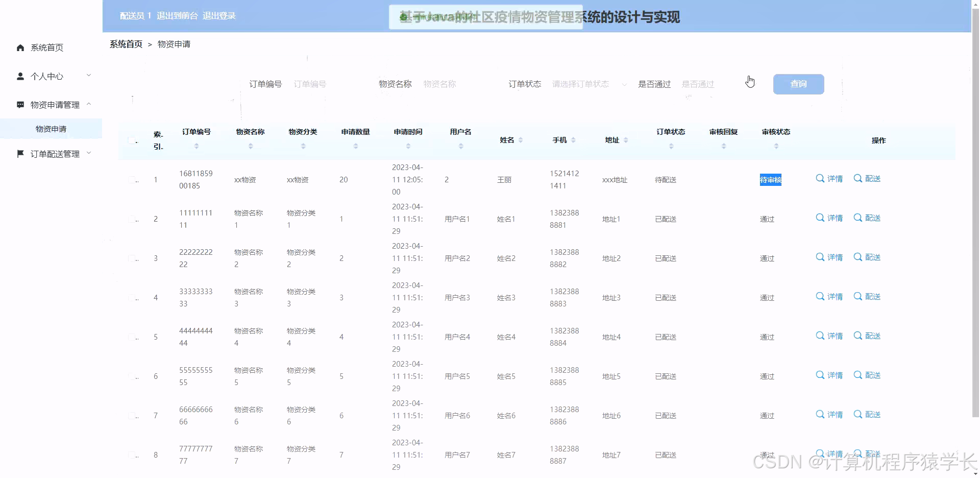Click the person icon next to 个人中心

pyautogui.click(x=20, y=76)
